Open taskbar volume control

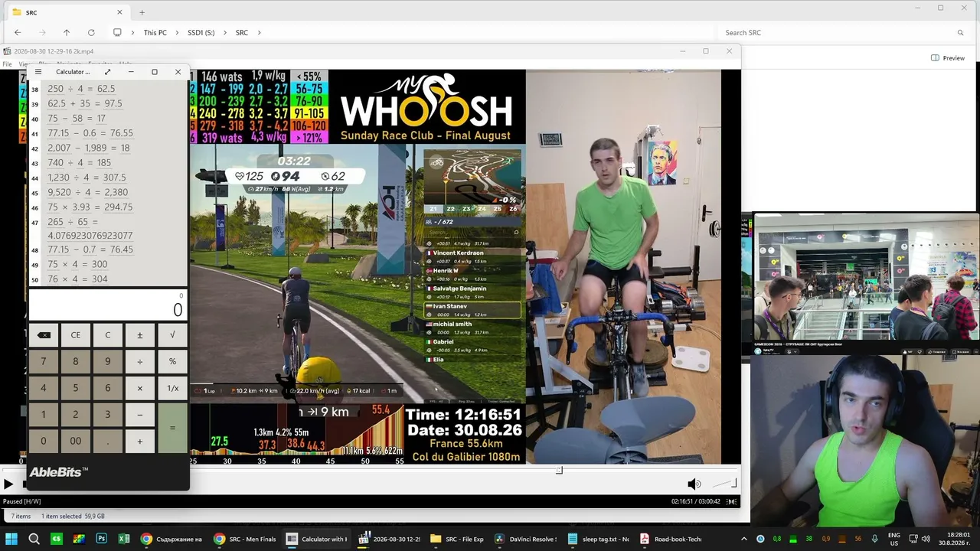coord(926,539)
